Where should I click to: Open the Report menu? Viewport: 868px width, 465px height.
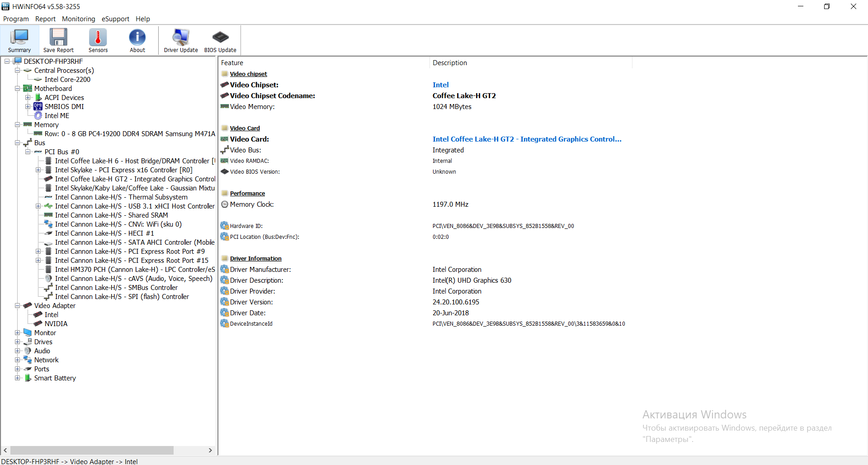[45, 19]
